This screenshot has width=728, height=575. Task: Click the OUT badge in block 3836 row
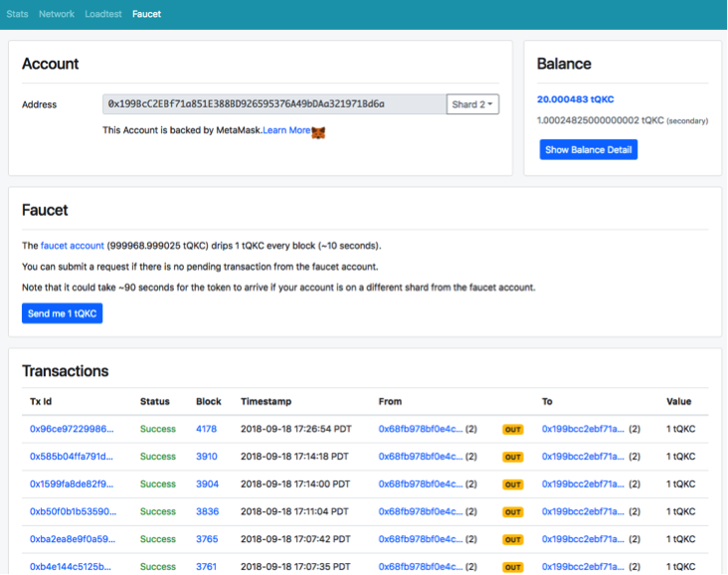click(512, 512)
